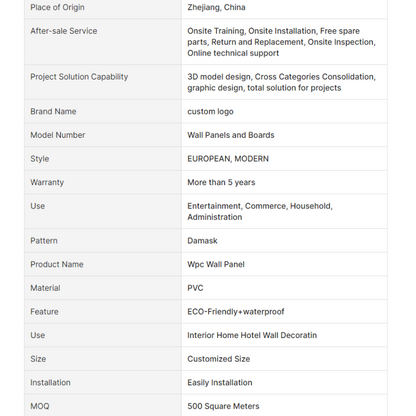Select the Onsite Training service description text
This screenshot has width=416, height=416.
pyautogui.click(x=281, y=42)
